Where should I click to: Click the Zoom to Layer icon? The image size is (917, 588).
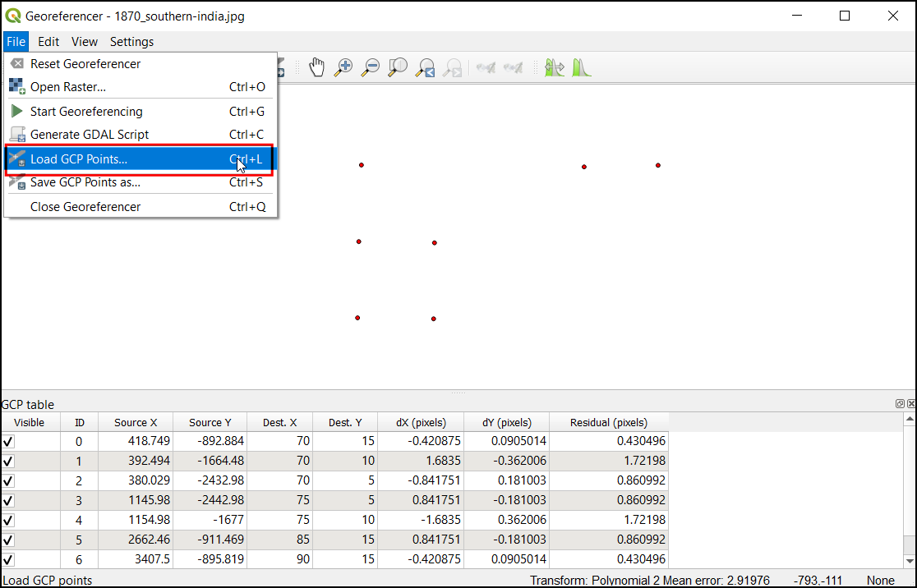coord(398,67)
